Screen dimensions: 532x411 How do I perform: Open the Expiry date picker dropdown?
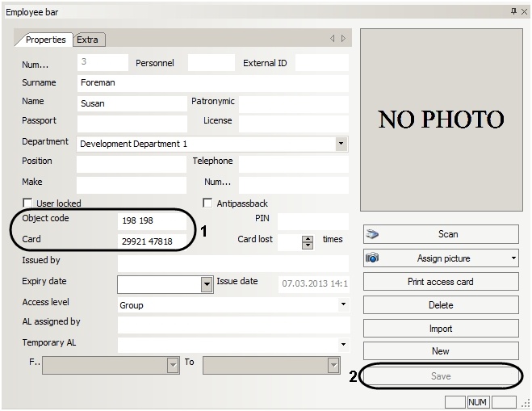coord(207,284)
